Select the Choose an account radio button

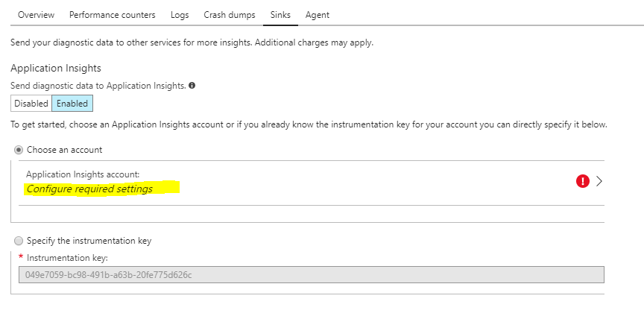click(x=19, y=150)
